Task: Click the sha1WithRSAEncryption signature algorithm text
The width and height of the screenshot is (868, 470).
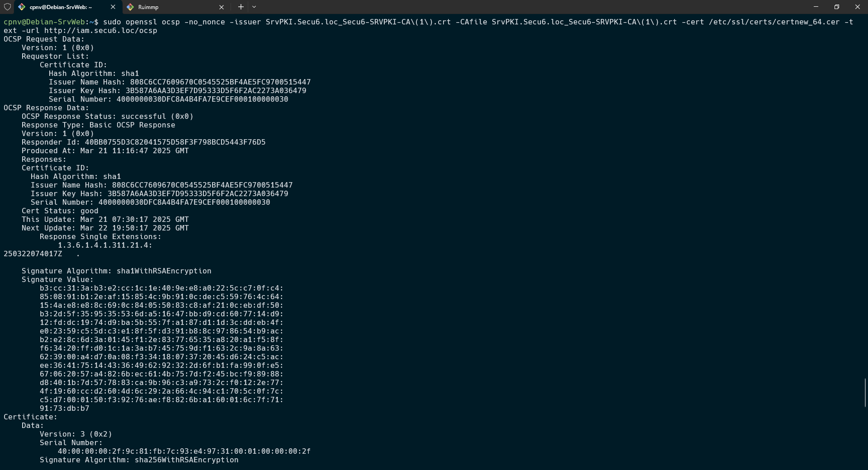Action: [164, 271]
